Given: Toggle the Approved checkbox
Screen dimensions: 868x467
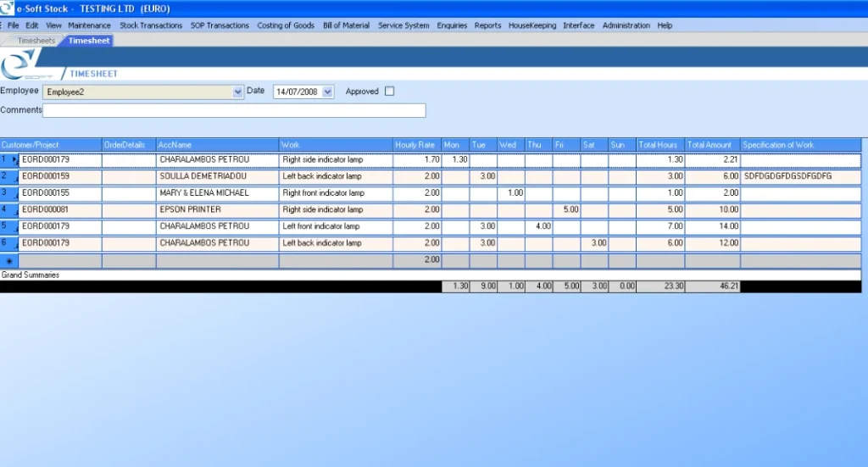Looking at the screenshot, I should coord(390,92).
